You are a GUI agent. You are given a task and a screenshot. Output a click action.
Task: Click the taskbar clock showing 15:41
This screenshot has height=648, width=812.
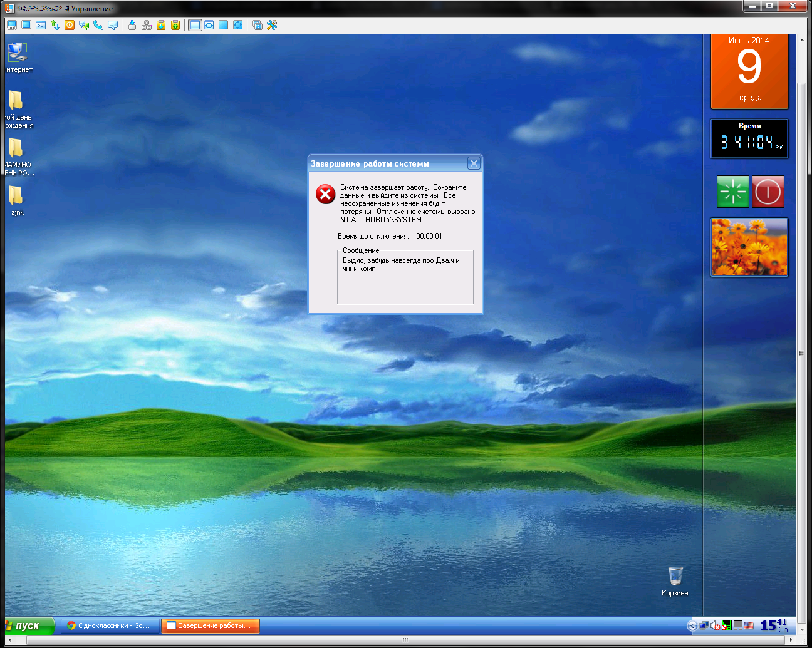(x=774, y=625)
